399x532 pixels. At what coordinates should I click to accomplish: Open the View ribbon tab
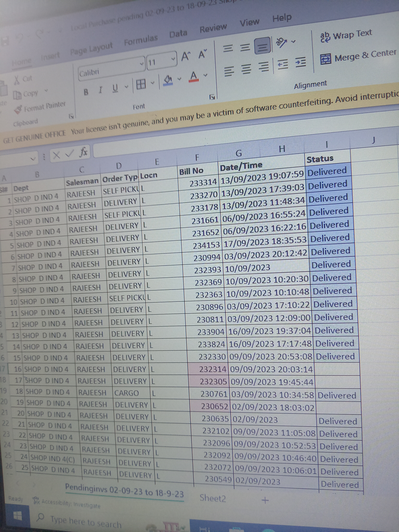(250, 23)
